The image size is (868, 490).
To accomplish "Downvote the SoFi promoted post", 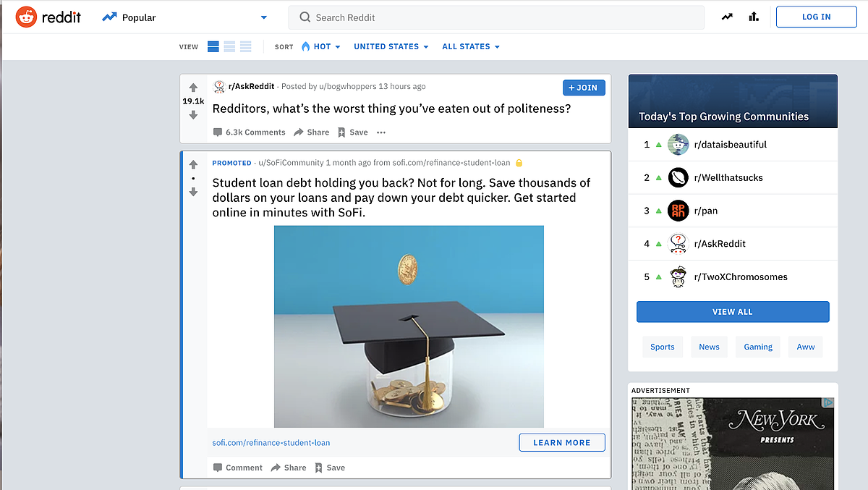I will tap(193, 192).
